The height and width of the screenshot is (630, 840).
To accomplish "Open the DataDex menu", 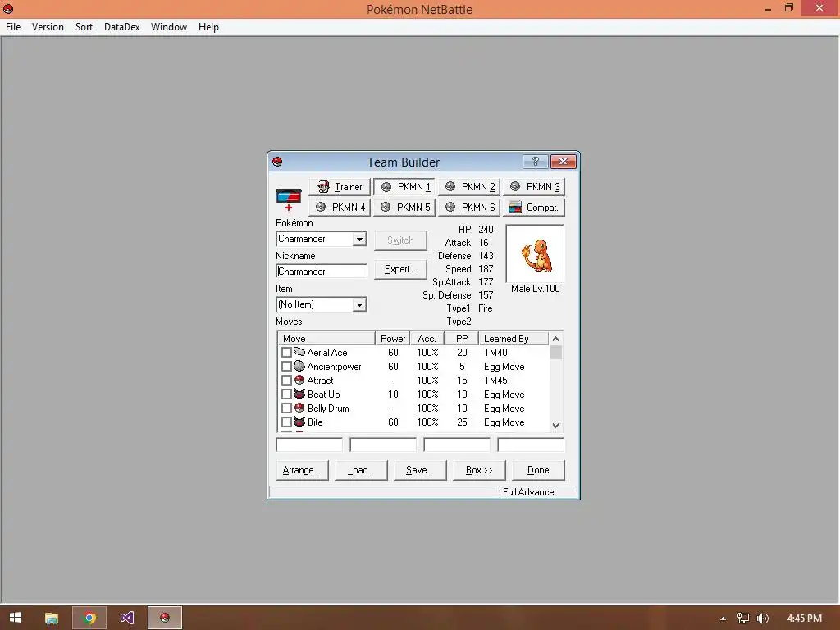I will (121, 27).
